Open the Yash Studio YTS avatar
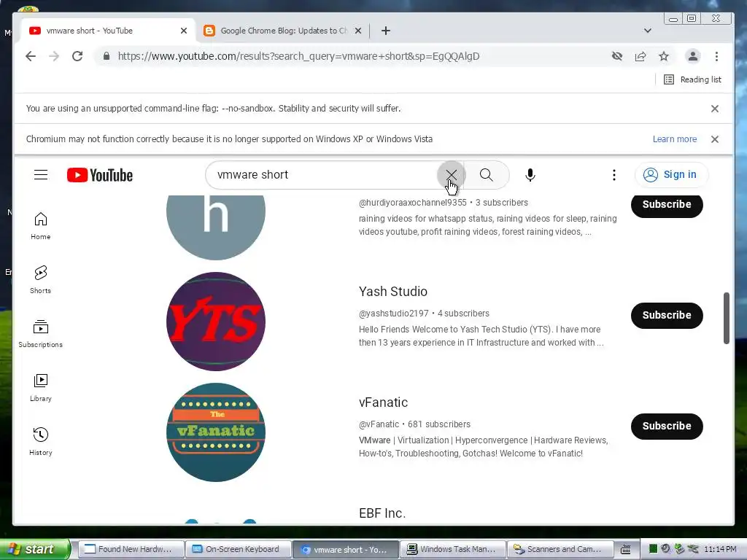Screen dimensions: 747x560 [216, 322]
